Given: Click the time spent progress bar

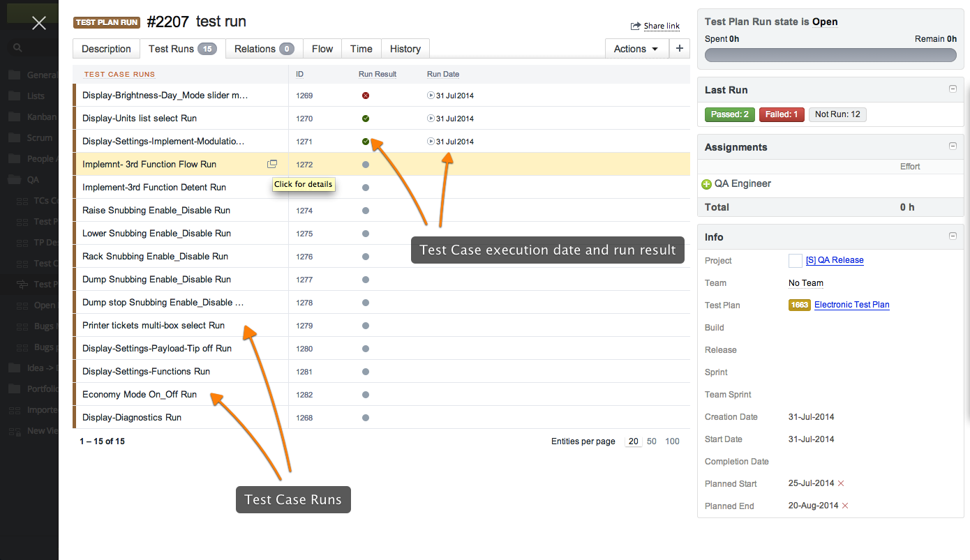Looking at the screenshot, I should point(830,55).
